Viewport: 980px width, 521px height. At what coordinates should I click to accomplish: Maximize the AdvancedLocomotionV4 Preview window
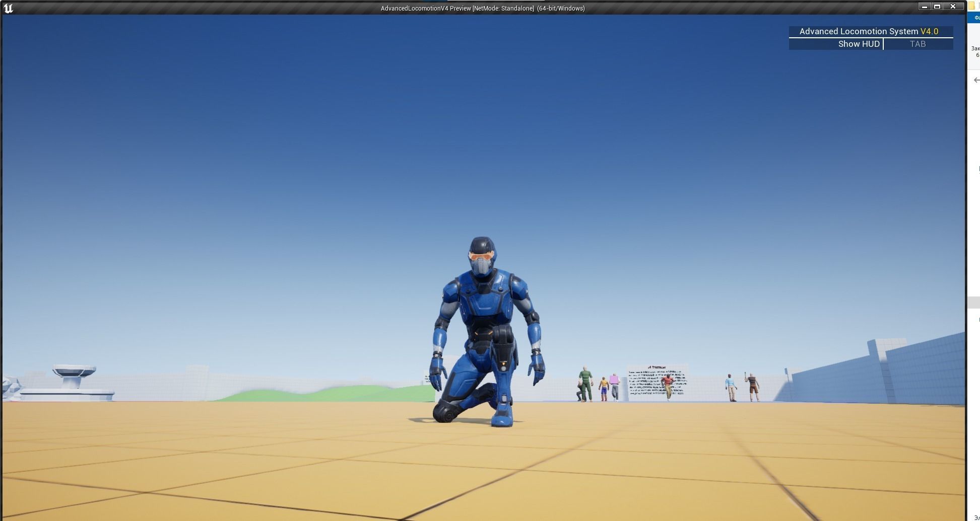[x=937, y=7]
